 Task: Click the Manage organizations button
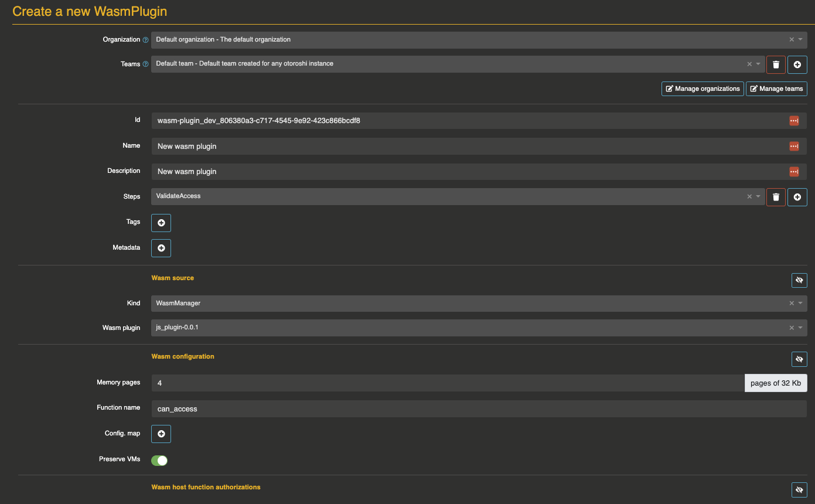703,88
